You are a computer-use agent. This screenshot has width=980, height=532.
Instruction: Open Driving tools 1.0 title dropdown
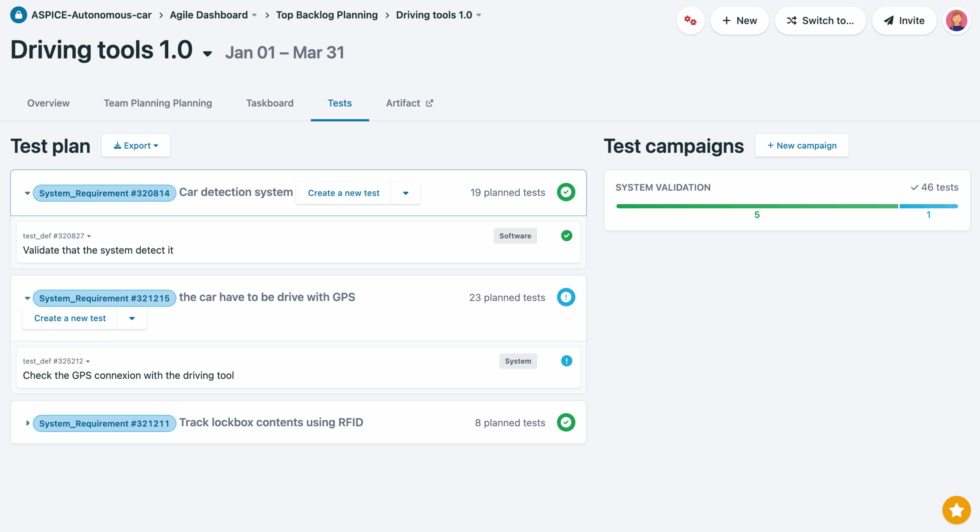[x=207, y=53]
